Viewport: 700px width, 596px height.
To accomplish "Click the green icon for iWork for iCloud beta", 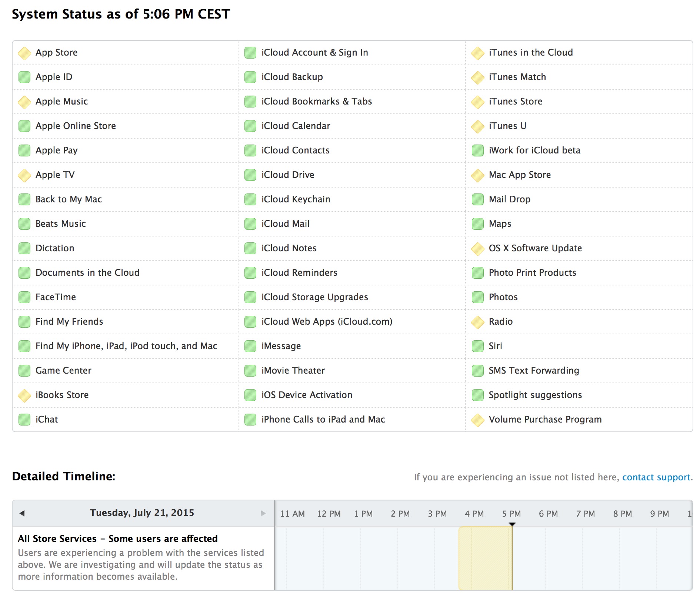I will [x=478, y=150].
